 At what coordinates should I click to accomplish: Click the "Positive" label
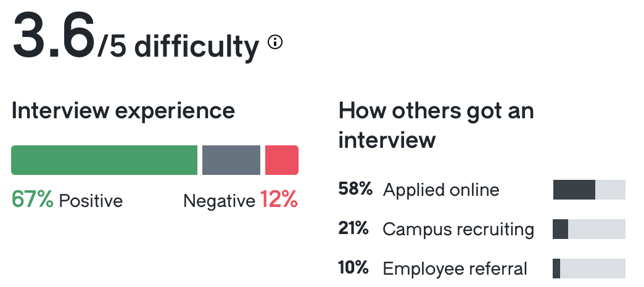91,201
